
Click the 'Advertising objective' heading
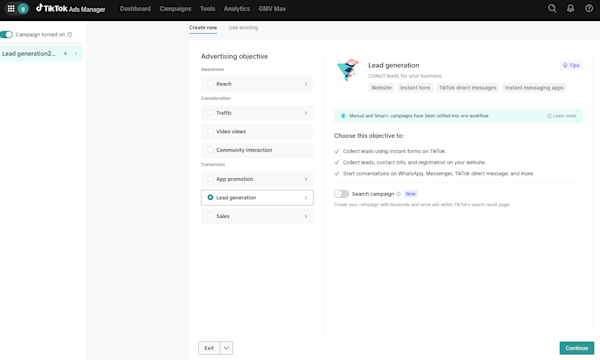point(235,56)
